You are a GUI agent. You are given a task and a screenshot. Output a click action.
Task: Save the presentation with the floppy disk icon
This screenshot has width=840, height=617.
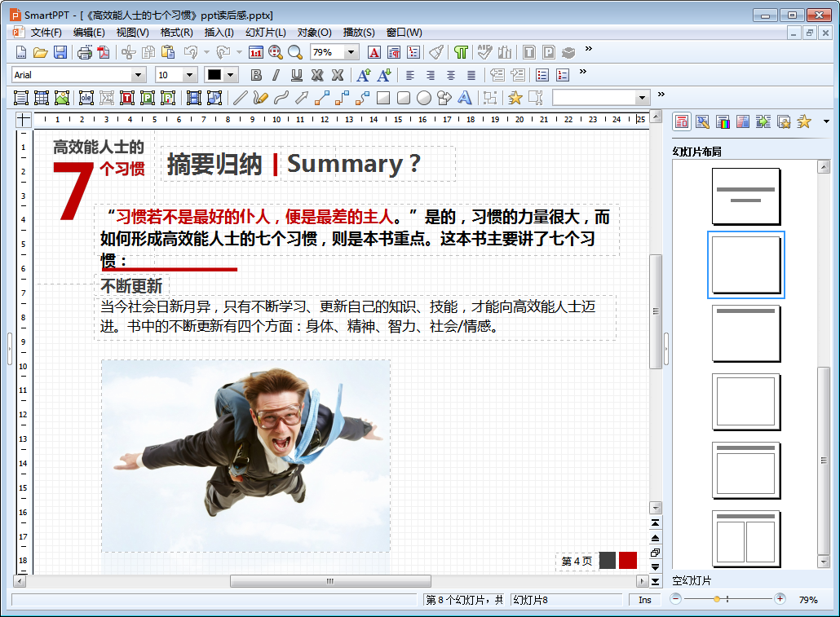[60, 52]
